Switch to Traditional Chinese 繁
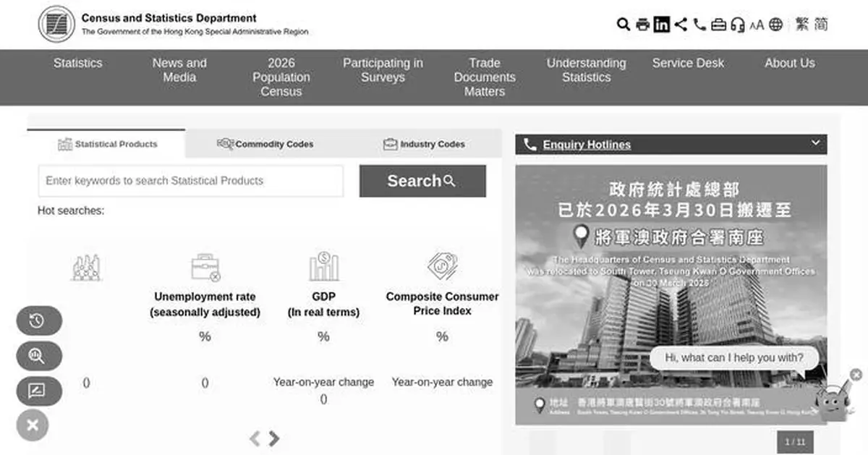 (801, 25)
